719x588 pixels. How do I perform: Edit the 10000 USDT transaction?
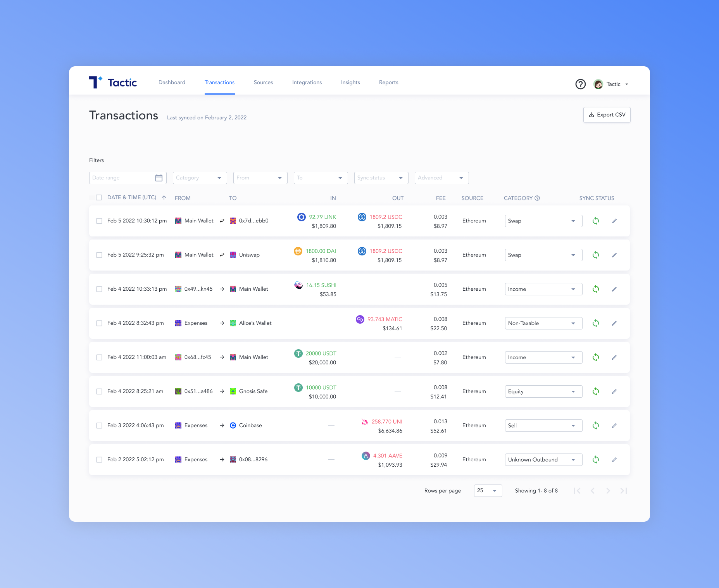pyautogui.click(x=614, y=391)
